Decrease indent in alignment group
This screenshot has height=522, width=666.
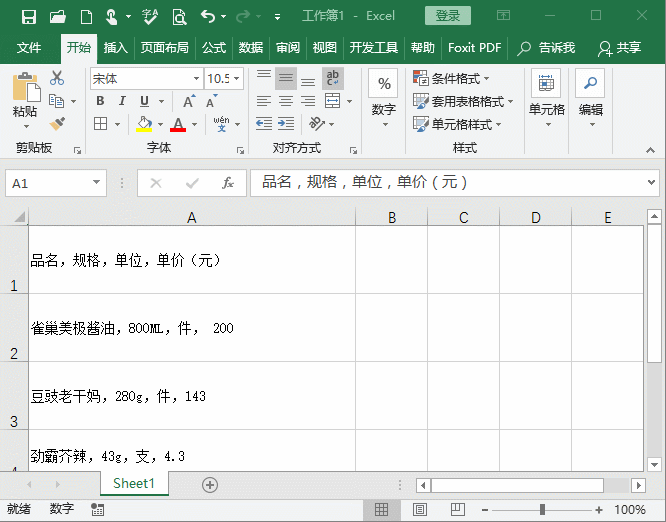click(x=264, y=124)
